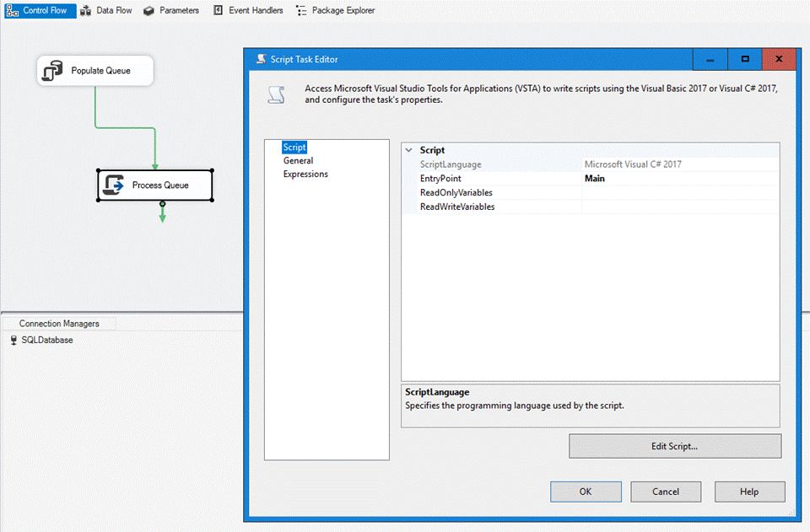Select the General page in editor list
This screenshot has width=810, height=532.
[x=298, y=160]
